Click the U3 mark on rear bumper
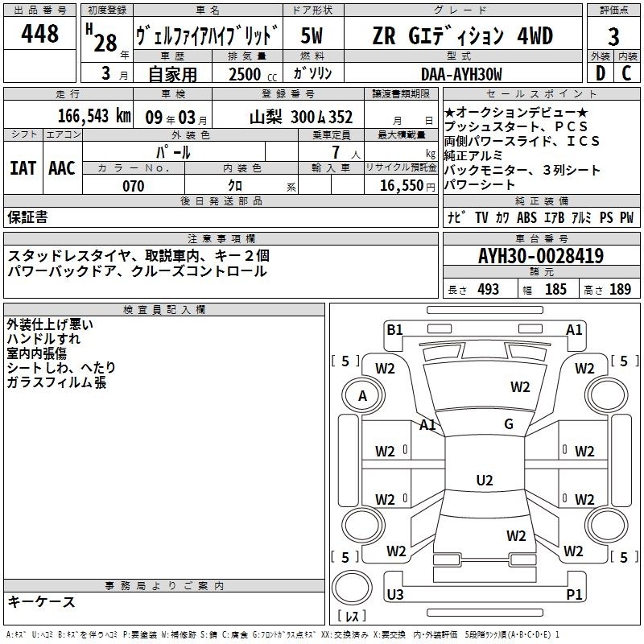 (x=394, y=594)
